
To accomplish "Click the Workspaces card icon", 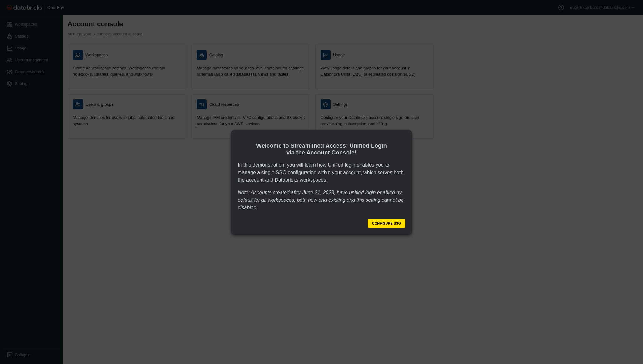I will 78,55.
